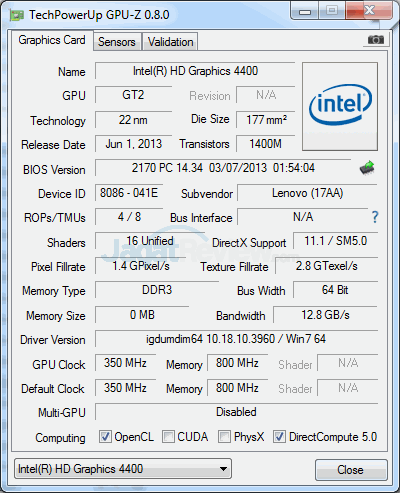Click the Device ID field 8086 - 041E
Viewport: 400px width, 493px height.
pyautogui.click(x=129, y=193)
